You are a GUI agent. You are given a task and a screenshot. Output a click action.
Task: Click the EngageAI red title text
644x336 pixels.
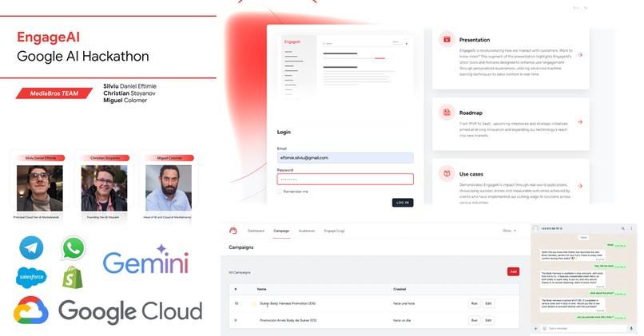point(49,37)
